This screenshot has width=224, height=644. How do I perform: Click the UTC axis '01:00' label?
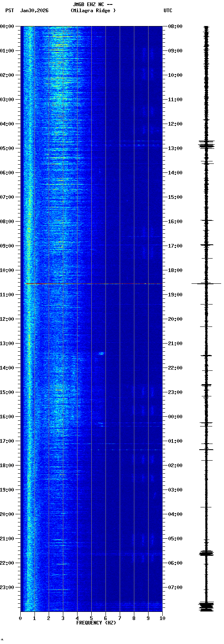point(175,441)
